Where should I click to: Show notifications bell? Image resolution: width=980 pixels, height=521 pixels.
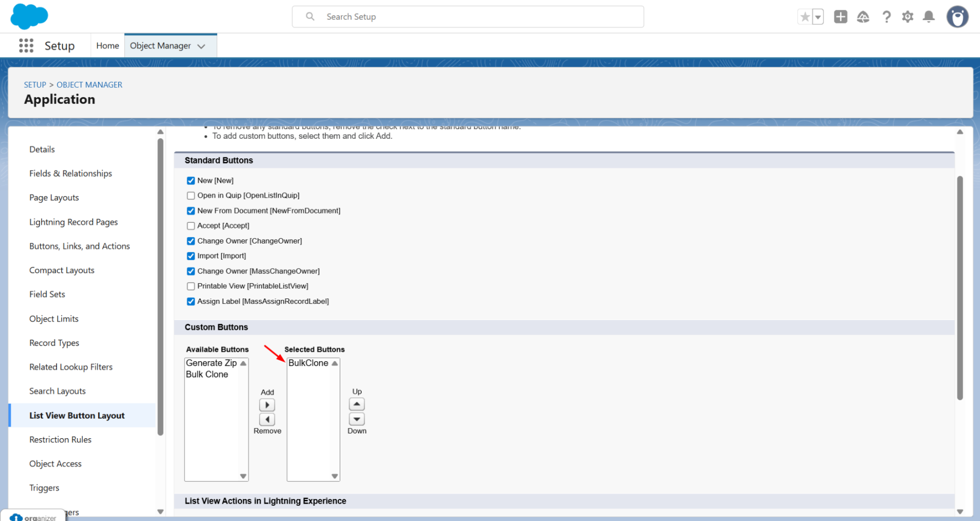coord(929,17)
